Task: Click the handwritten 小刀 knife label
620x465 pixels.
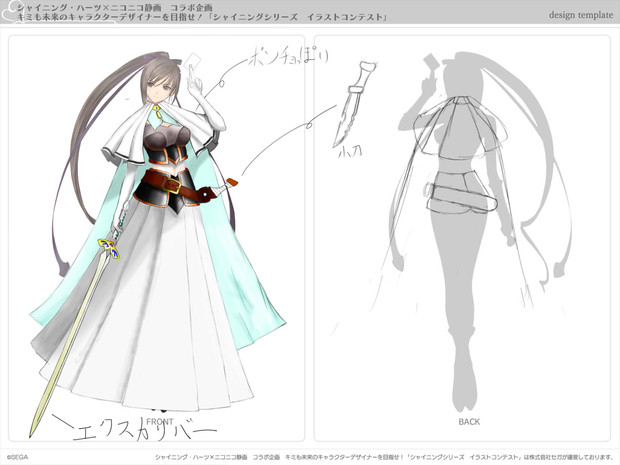Action: click(349, 152)
